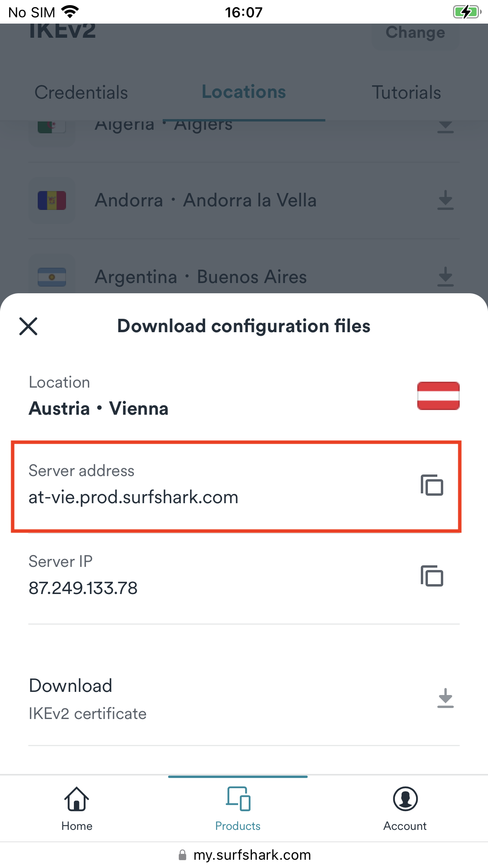Tap the 87.249.133.78 IP address text

tap(83, 588)
